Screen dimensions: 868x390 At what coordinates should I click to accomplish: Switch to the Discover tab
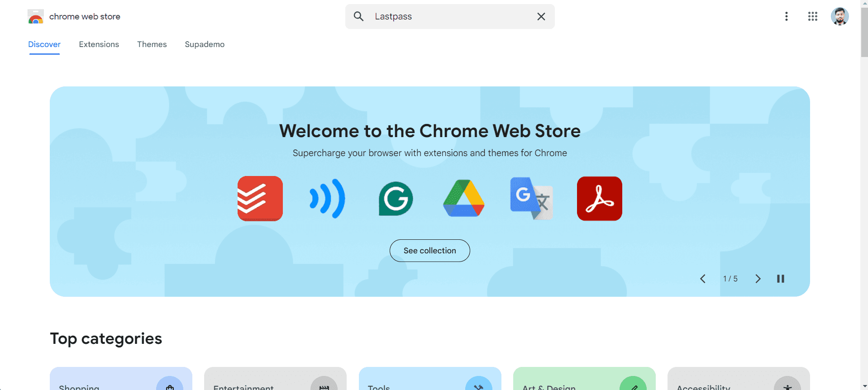pyautogui.click(x=44, y=44)
